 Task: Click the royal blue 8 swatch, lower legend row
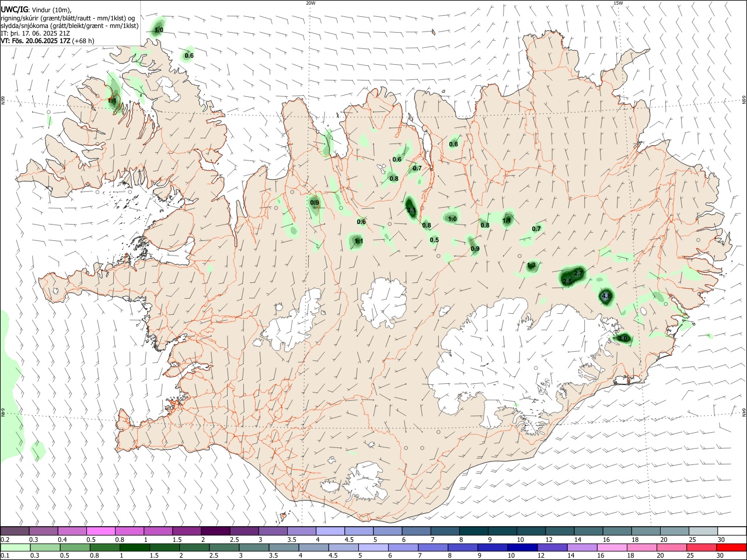[x=463, y=547]
